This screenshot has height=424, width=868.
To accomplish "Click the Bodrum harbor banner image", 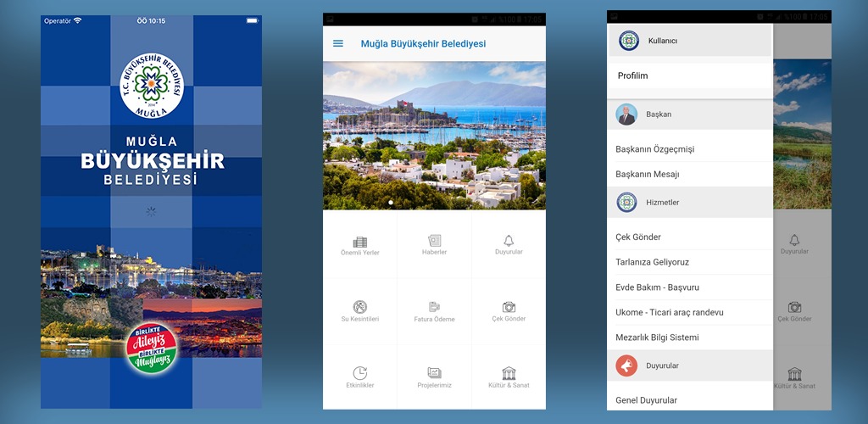I will coord(435,135).
